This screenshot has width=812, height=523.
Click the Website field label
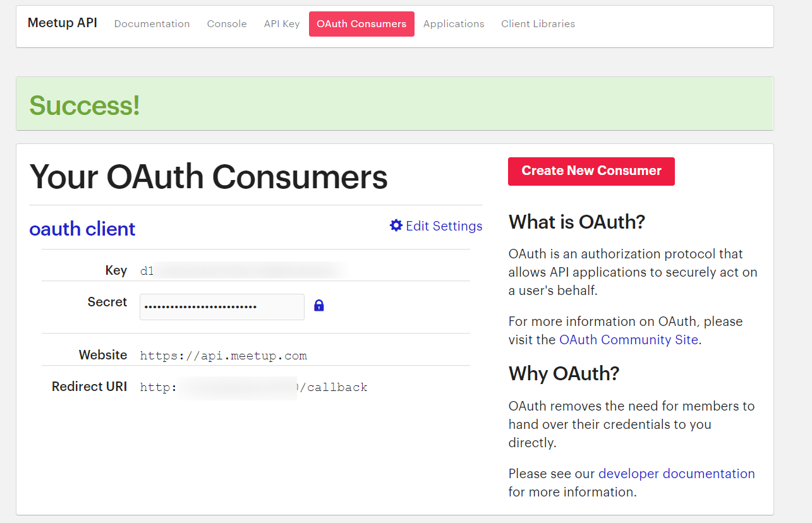coord(103,355)
